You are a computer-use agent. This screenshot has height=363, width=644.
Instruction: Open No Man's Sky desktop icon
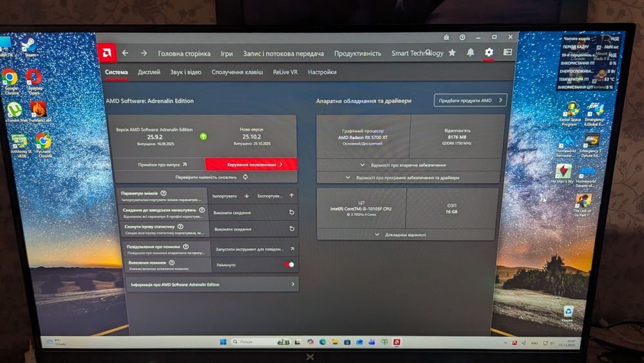pyautogui.click(x=563, y=173)
